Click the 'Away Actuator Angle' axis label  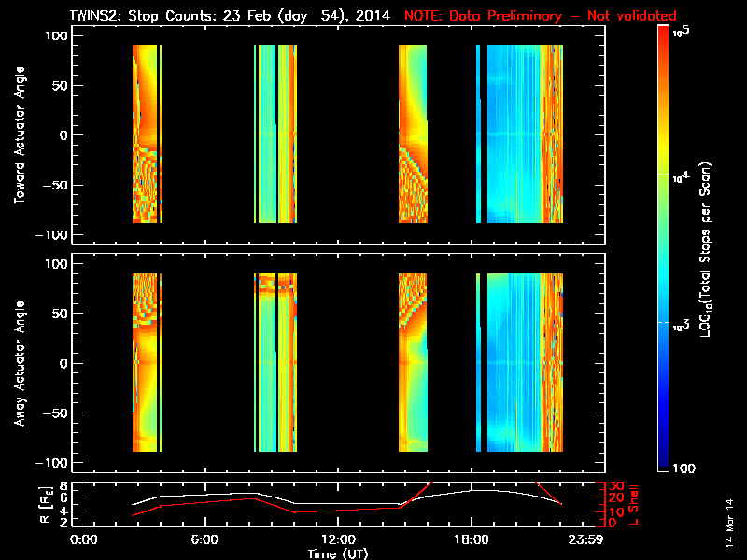[x=20, y=363]
